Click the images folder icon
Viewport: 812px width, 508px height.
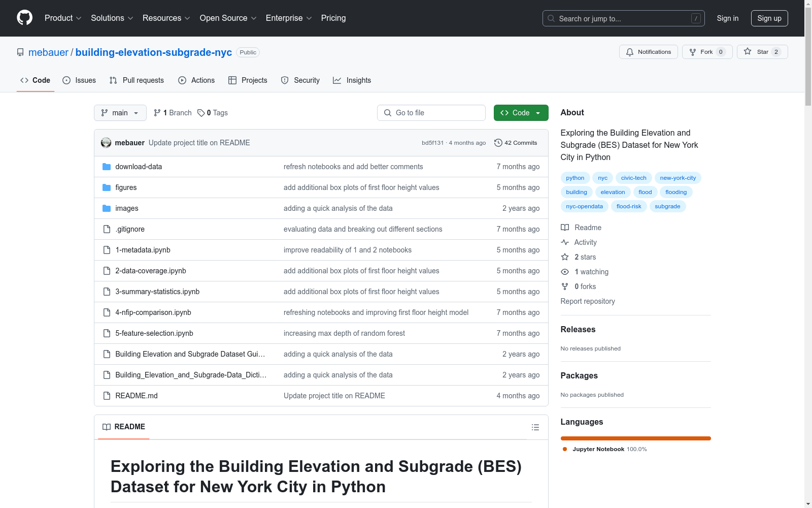click(107, 208)
